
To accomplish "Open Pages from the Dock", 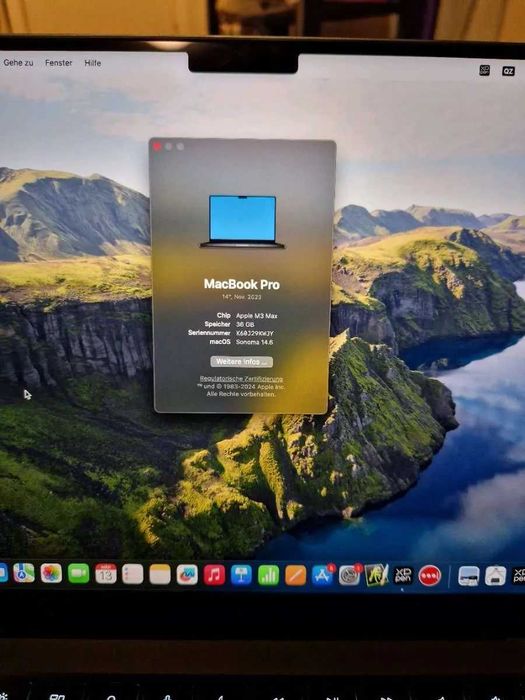I will click(x=296, y=575).
